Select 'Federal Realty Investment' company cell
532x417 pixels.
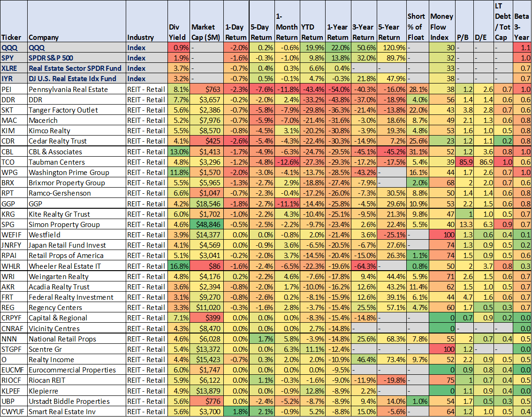coord(76,297)
